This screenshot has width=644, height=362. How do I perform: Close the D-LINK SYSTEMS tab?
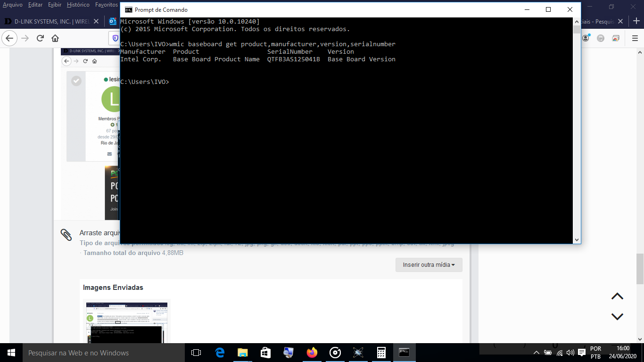click(96, 21)
